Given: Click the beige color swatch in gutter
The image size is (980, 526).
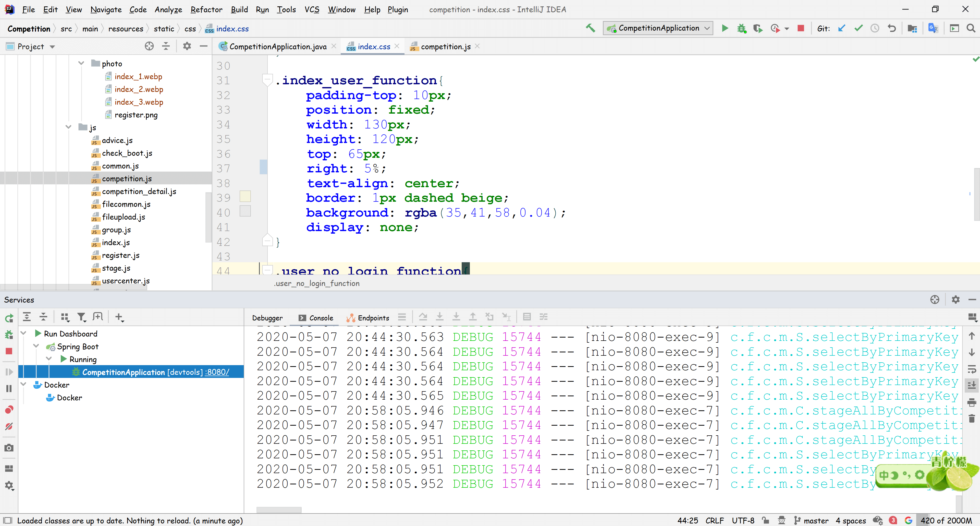Looking at the screenshot, I should (x=245, y=196).
